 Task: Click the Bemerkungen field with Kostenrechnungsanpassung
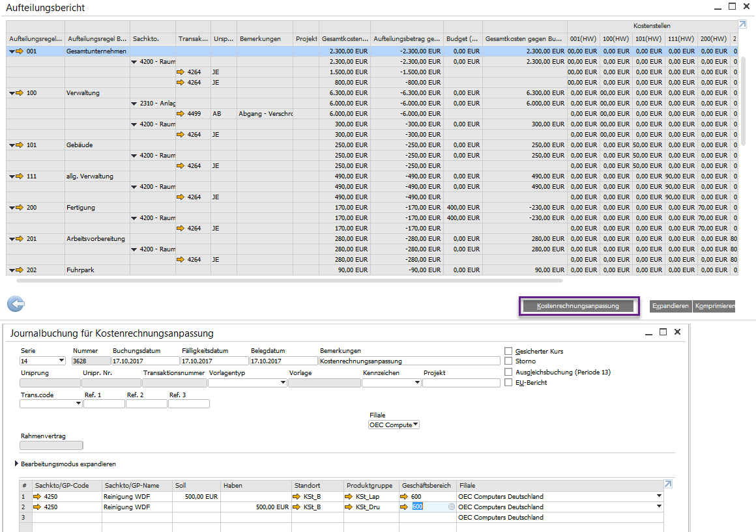tap(409, 361)
